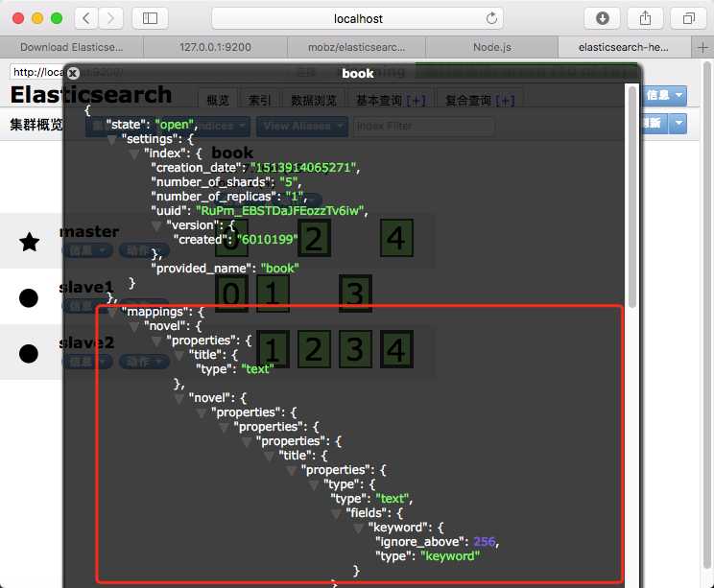Select shard 3 on slave1 row

pos(355,294)
